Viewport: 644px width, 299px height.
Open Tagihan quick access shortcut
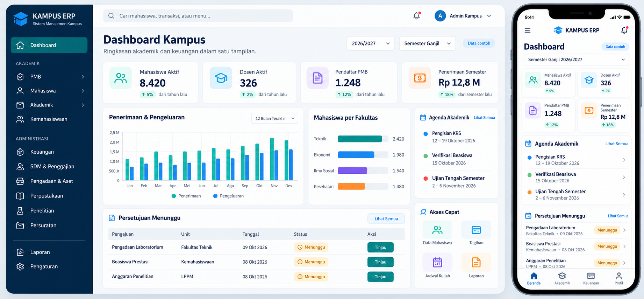point(476,233)
